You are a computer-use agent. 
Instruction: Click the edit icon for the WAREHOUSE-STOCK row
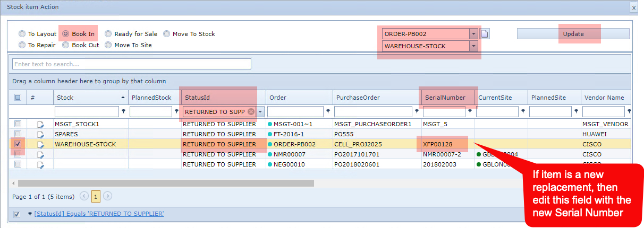click(x=41, y=144)
